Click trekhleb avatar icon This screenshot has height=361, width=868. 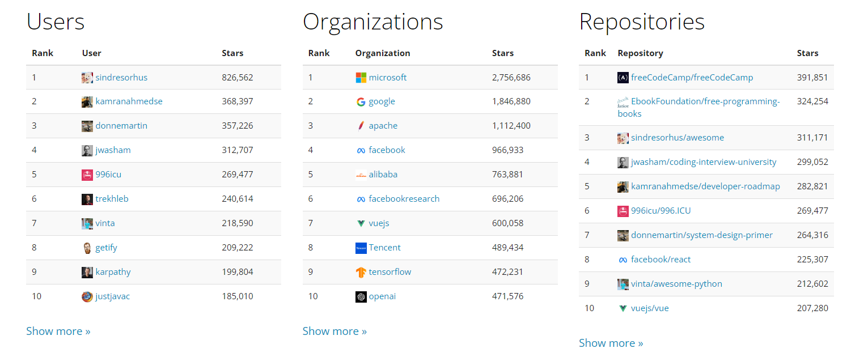click(x=87, y=199)
